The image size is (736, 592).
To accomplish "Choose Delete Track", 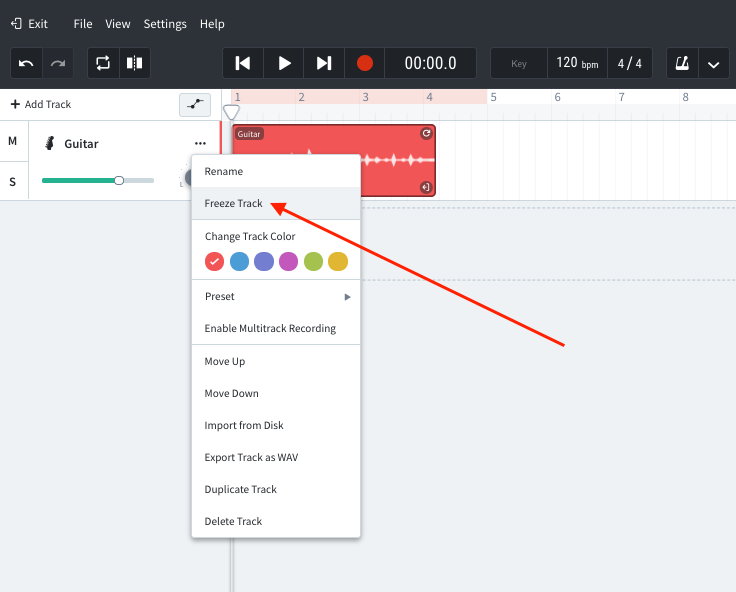I will [276, 521].
